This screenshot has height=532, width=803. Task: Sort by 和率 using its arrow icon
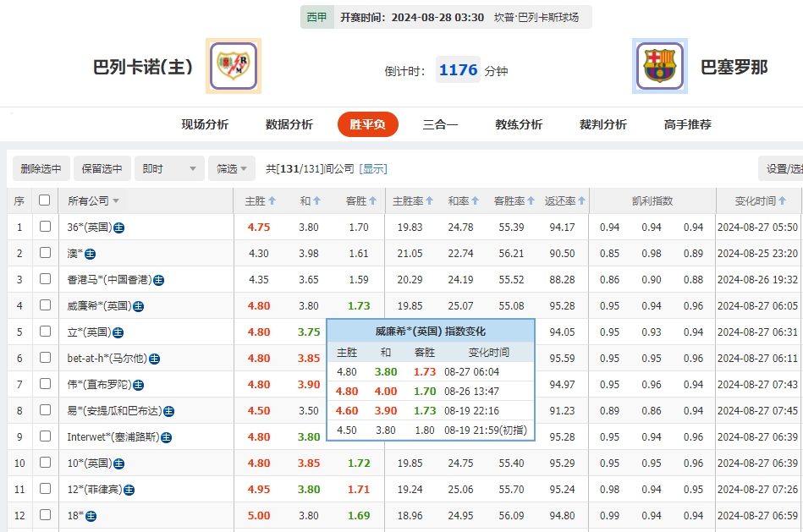(x=476, y=200)
